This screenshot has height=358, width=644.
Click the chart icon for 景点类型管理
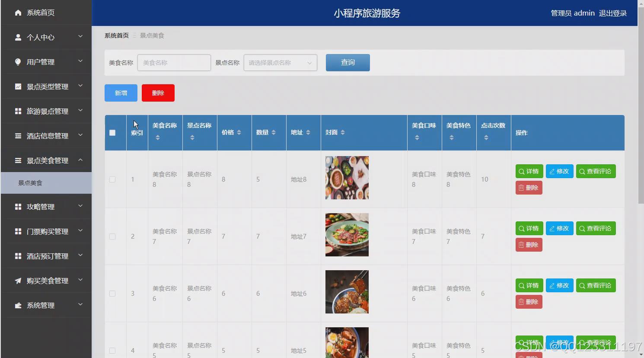point(18,86)
